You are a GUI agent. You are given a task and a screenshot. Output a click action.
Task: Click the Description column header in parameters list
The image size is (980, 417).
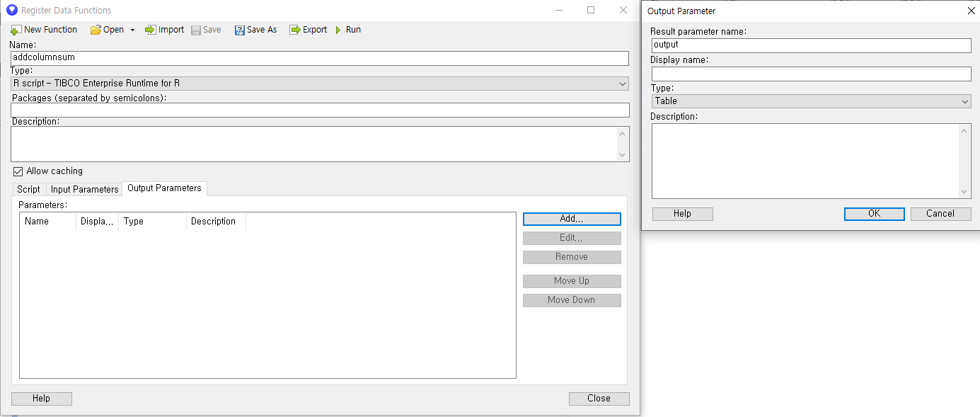coord(216,222)
